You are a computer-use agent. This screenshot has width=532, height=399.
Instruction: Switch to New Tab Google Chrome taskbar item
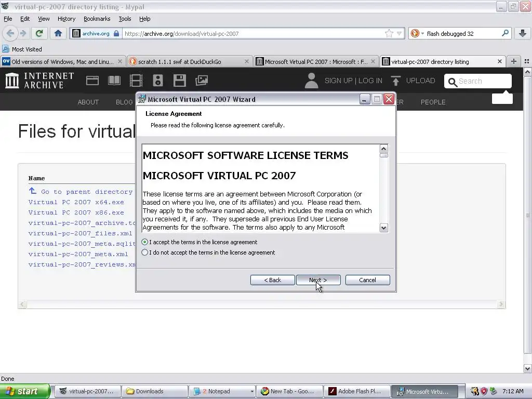(289, 391)
